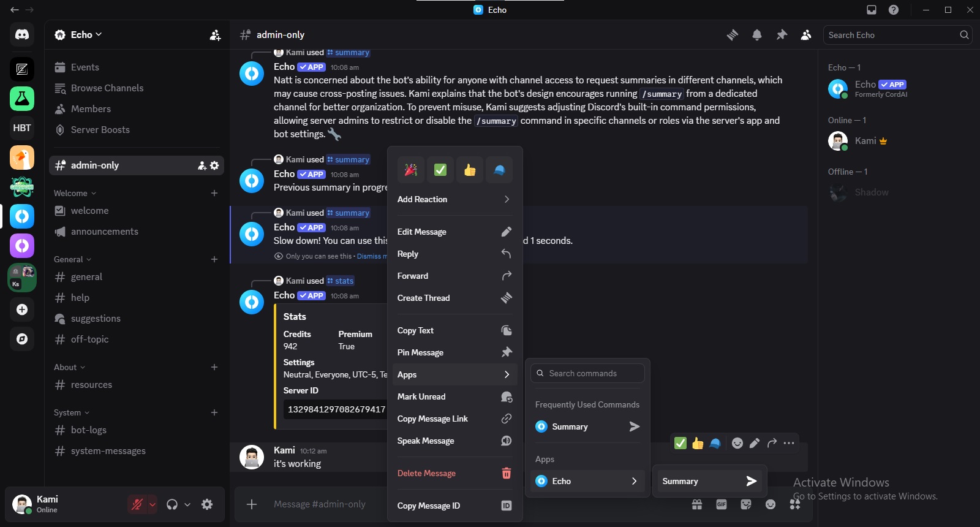
Task: Open the Echo server name dropdown
Action: point(78,35)
